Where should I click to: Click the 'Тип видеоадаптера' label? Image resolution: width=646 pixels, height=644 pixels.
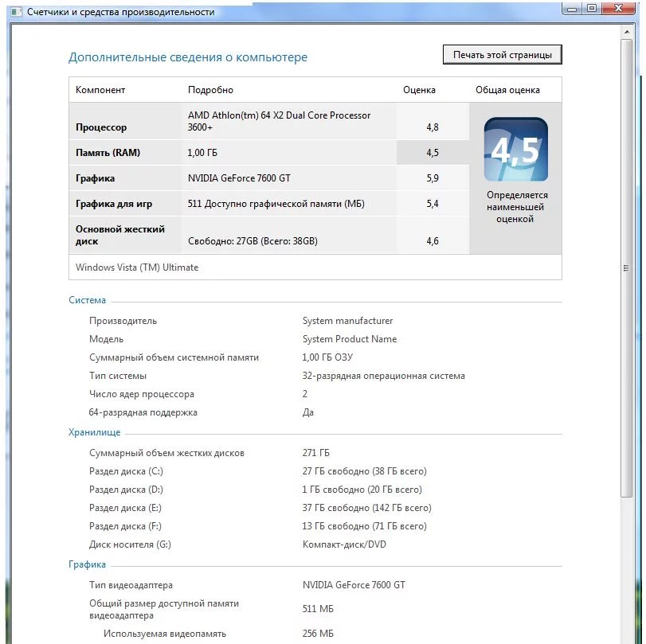point(131,585)
